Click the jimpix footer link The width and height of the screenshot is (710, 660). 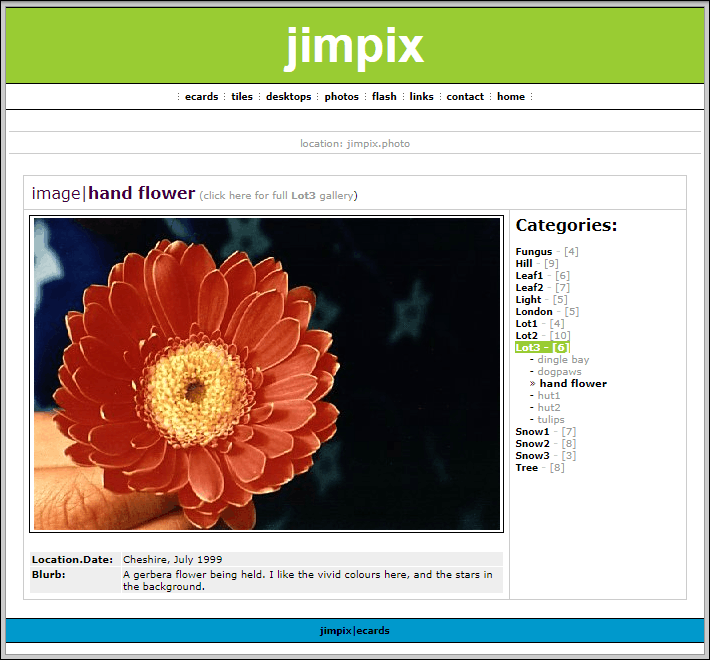point(335,631)
